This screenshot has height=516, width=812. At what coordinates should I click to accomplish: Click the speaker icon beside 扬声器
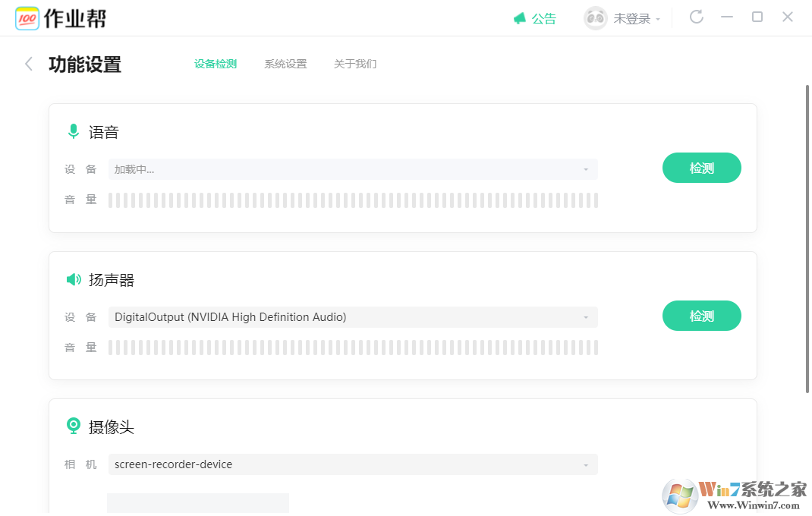click(x=74, y=280)
